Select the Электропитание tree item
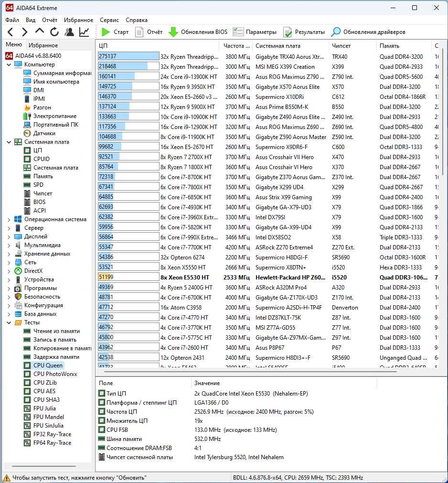448x483 pixels. click(50, 116)
